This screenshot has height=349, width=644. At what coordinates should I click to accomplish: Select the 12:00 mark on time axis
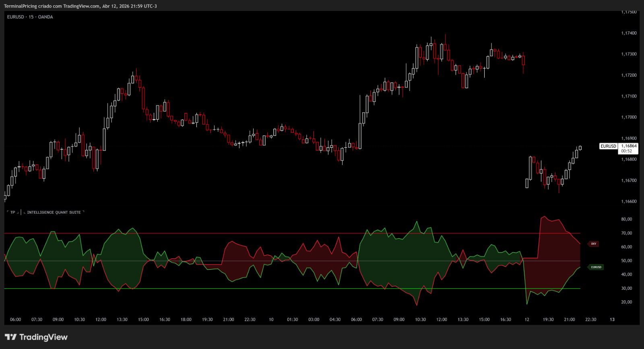[x=101, y=320]
